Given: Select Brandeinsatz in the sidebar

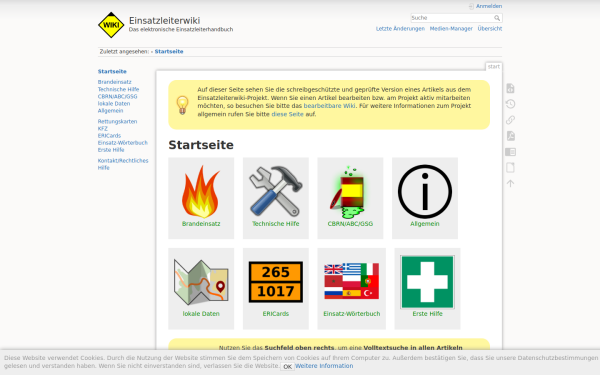Looking at the screenshot, I should point(114,82).
